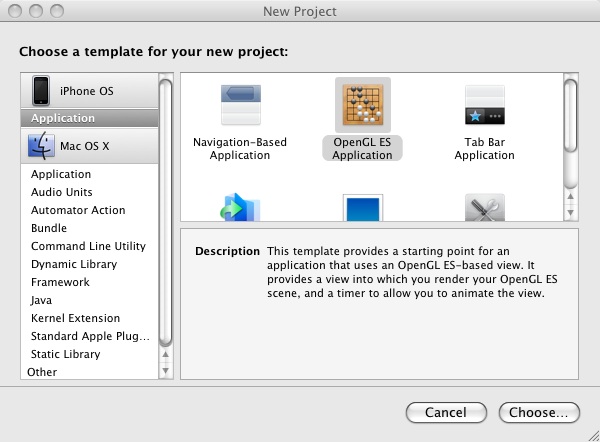The image size is (600, 442).
Task: Select the OpenGL ES Application template icon
Action: (x=363, y=105)
